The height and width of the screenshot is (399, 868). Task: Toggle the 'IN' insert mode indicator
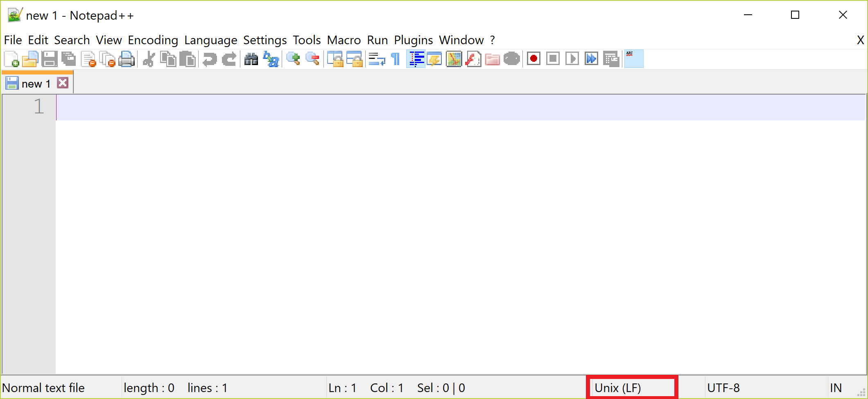pyautogui.click(x=836, y=388)
